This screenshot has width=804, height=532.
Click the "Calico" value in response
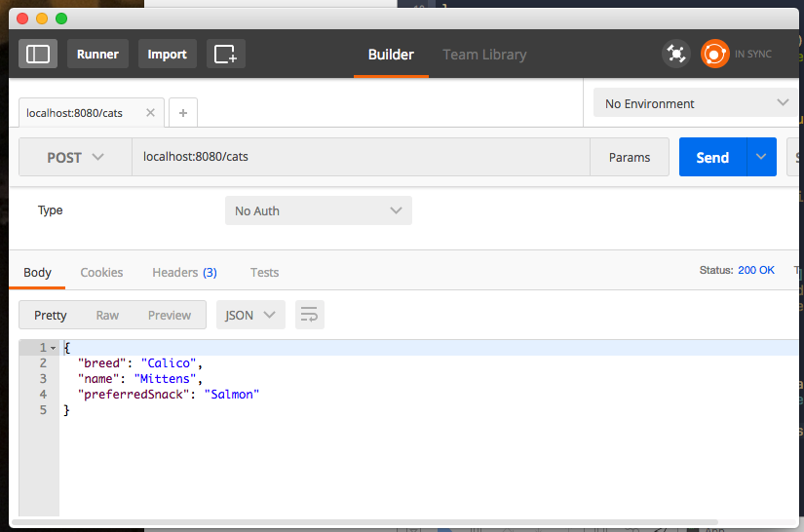pos(169,363)
